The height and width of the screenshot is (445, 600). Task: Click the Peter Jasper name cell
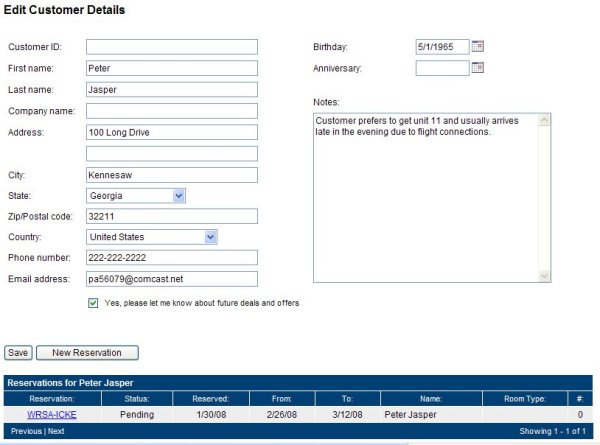431,414
